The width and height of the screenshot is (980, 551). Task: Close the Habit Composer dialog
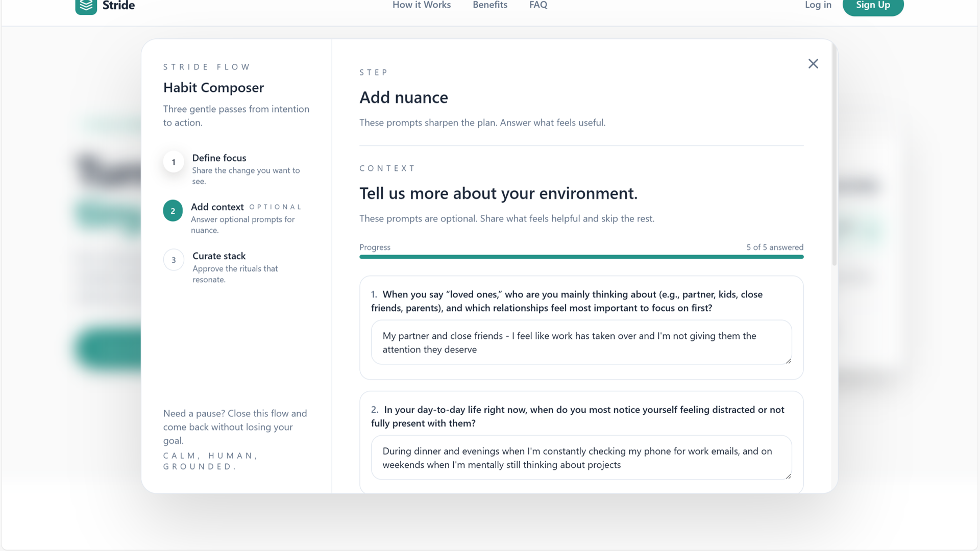pyautogui.click(x=813, y=64)
